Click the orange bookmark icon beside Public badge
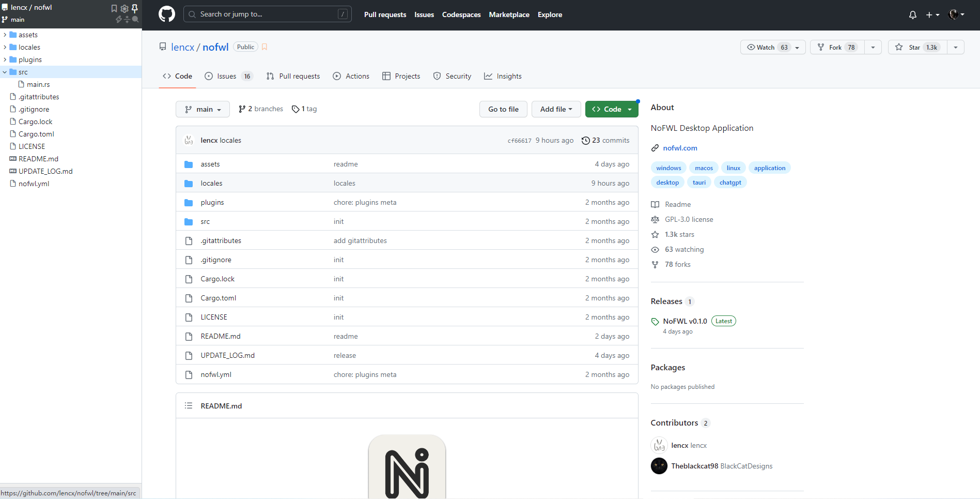This screenshot has width=980, height=499. (265, 47)
